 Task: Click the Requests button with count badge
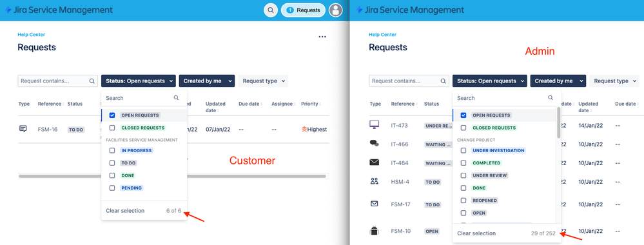tap(303, 10)
